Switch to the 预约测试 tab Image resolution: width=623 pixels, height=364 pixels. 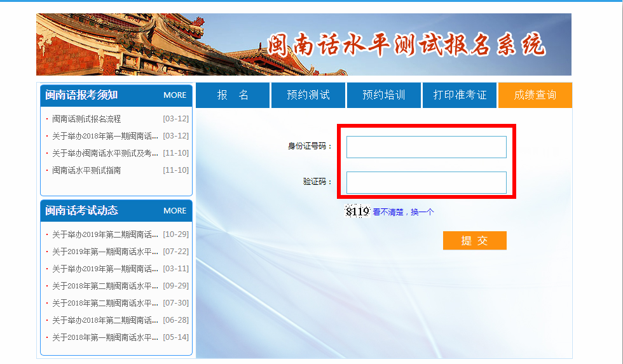tap(308, 95)
